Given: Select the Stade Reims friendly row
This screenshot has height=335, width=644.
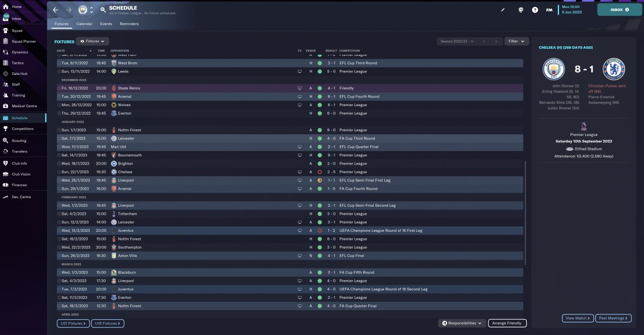Looking at the screenshot, I should [290, 88].
